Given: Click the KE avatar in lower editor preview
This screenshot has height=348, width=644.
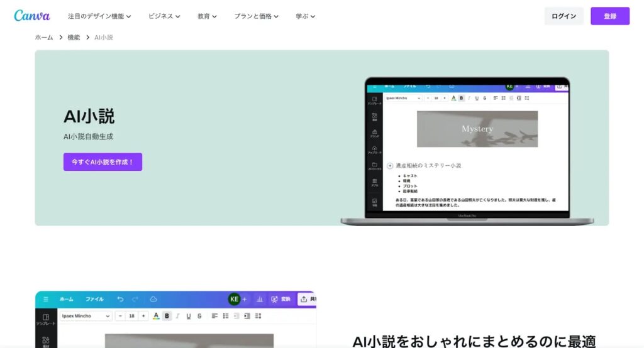Looking at the screenshot, I should 234,299.
